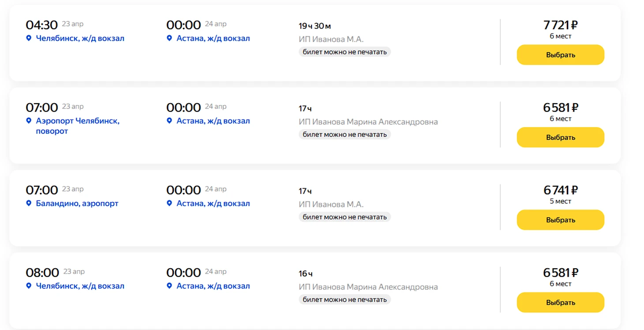Open the Баландино, аэропорт station link
This screenshot has width=644, height=330.
click(x=77, y=203)
